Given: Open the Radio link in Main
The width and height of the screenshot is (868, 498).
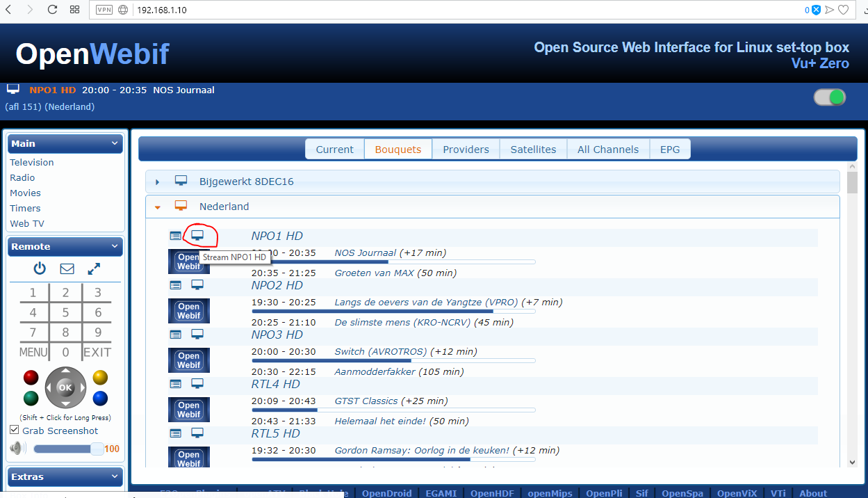Looking at the screenshot, I should tap(22, 177).
